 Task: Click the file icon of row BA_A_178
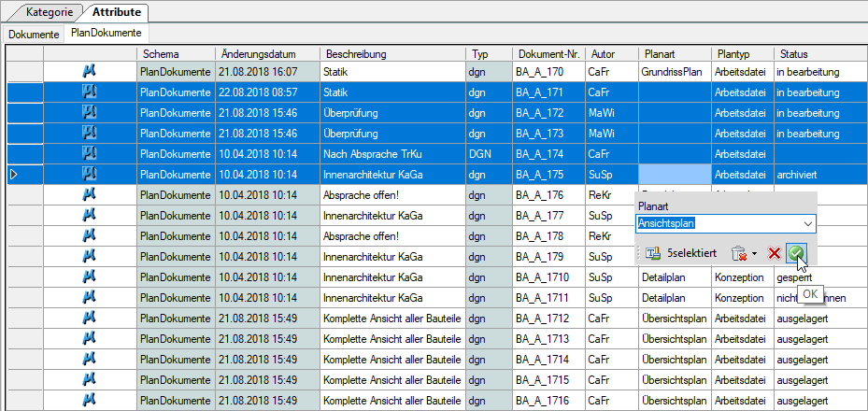point(89,235)
